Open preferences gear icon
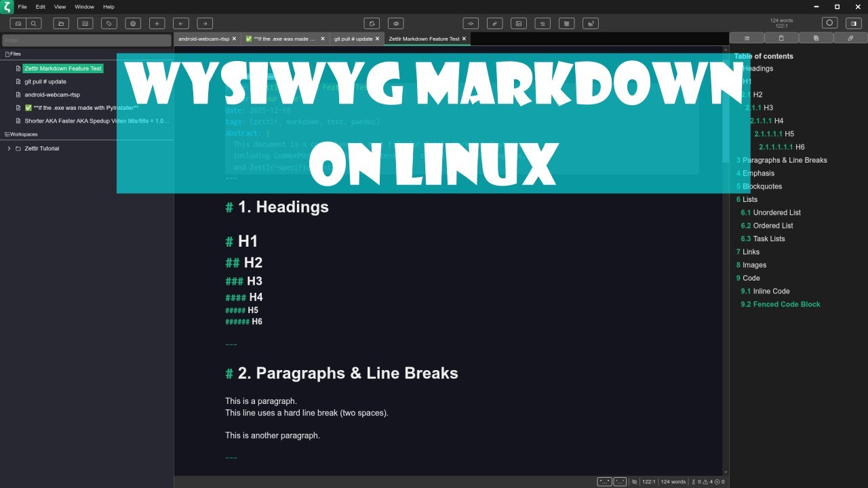Image resolution: width=868 pixels, height=488 pixels. (133, 23)
